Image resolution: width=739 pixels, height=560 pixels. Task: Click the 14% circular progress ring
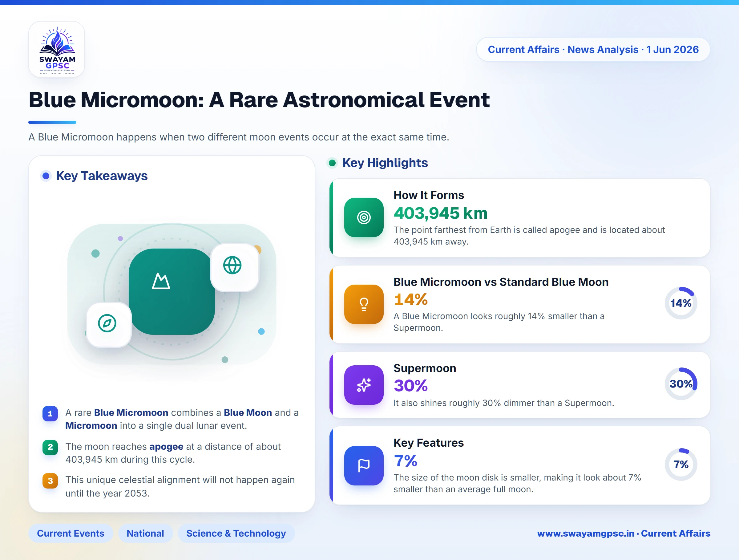click(681, 303)
